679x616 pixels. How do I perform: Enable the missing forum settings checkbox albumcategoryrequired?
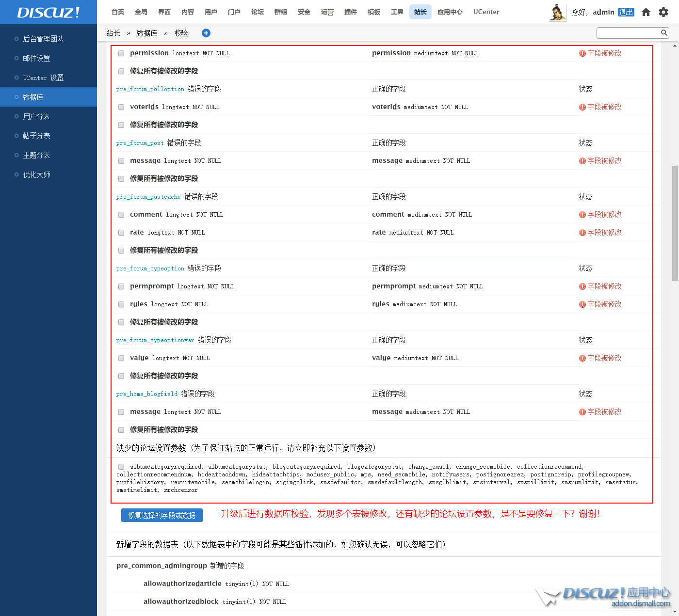click(x=121, y=467)
